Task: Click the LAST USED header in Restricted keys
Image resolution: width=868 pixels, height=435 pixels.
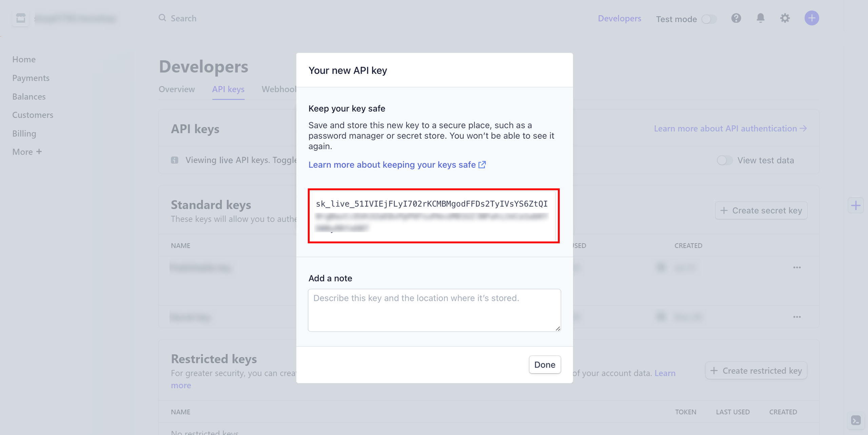Action: pos(733,412)
